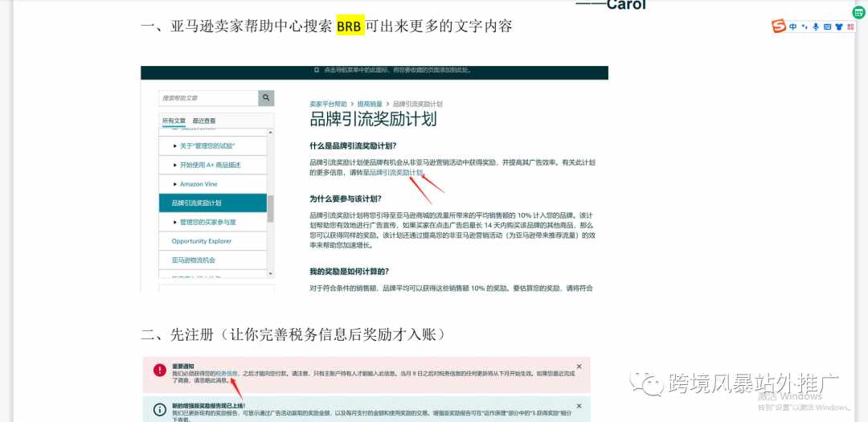This screenshot has width=868, height=422.
Task: Click sidebar list scroll-up arrow
Action: point(271,133)
